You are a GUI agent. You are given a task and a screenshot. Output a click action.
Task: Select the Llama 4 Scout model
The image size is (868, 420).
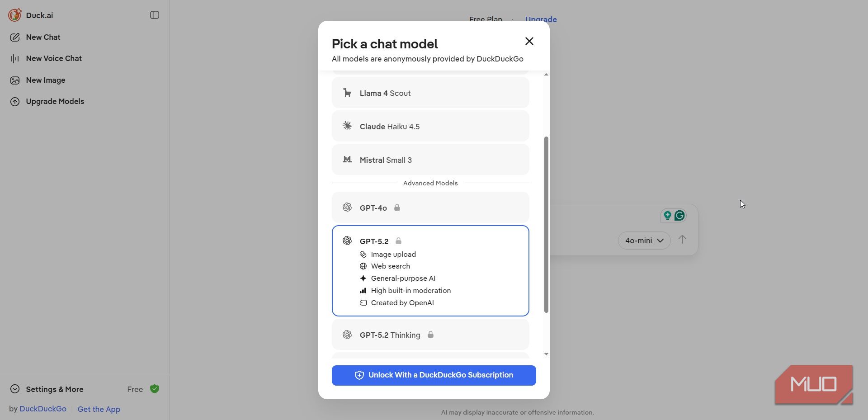point(430,93)
